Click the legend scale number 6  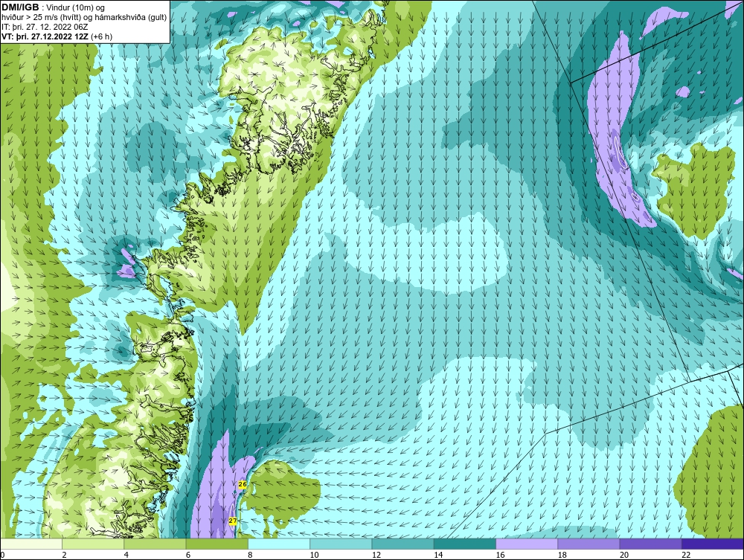click(x=188, y=556)
